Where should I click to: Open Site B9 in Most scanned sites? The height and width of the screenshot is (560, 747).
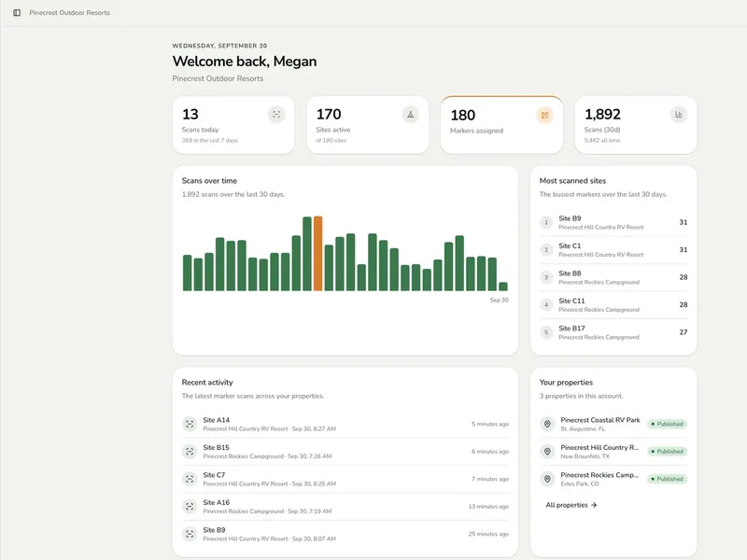(x=613, y=222)
